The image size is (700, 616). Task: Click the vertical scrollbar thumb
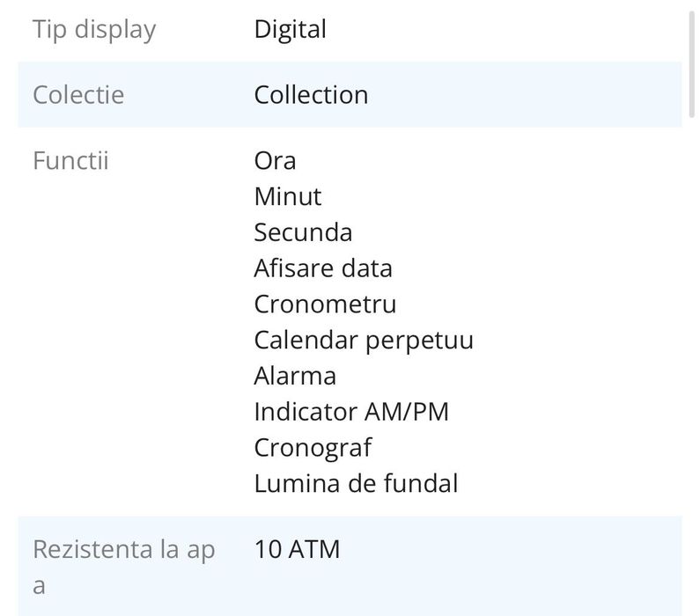click(x=691, y=66)
